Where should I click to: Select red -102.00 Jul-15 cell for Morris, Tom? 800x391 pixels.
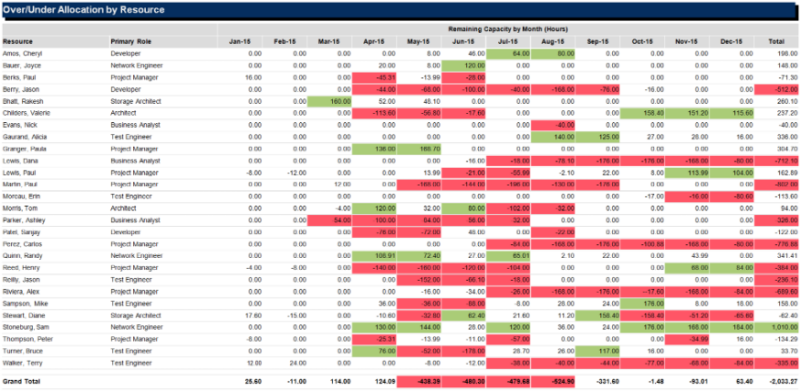coord(508,208)
